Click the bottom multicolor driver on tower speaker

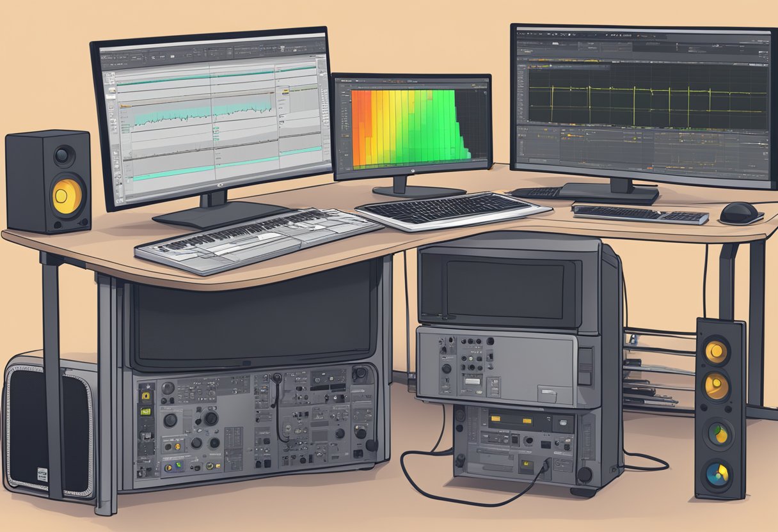point(716,473)
